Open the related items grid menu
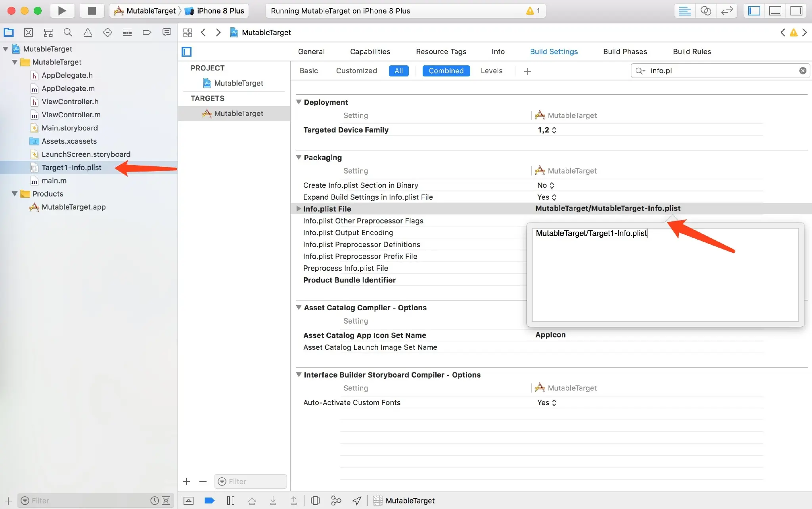812x509 pixels. click(188, 32)
